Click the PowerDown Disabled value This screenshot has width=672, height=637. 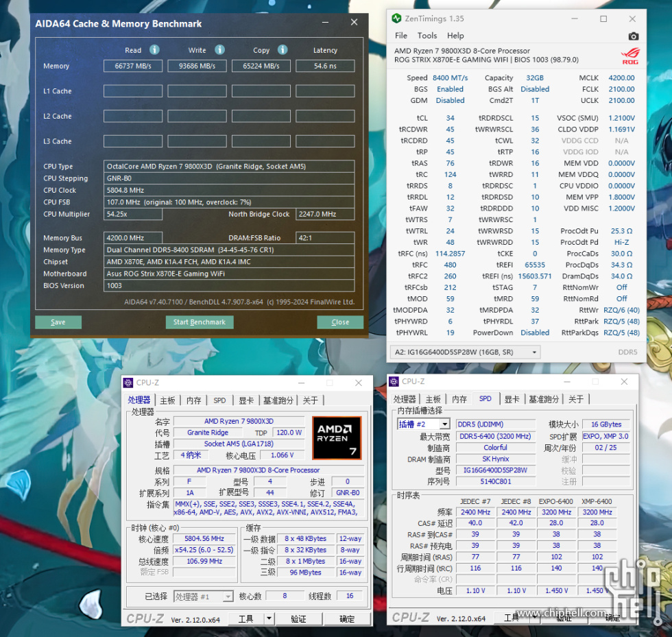(x=535, y=333)
